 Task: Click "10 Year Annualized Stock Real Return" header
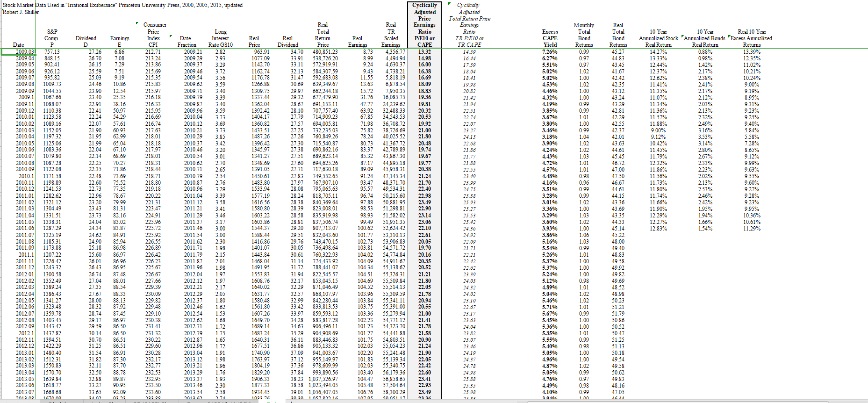pyautogui.click(x=659, y=38)
